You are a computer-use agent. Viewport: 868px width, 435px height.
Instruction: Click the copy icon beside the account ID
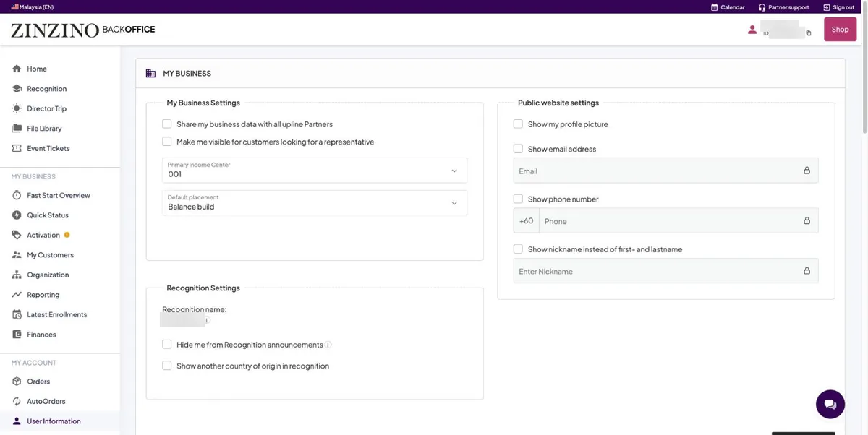(809, 33)
